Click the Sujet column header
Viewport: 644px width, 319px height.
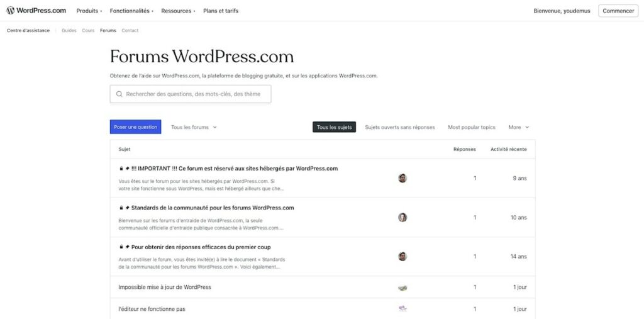pos(125,149)
